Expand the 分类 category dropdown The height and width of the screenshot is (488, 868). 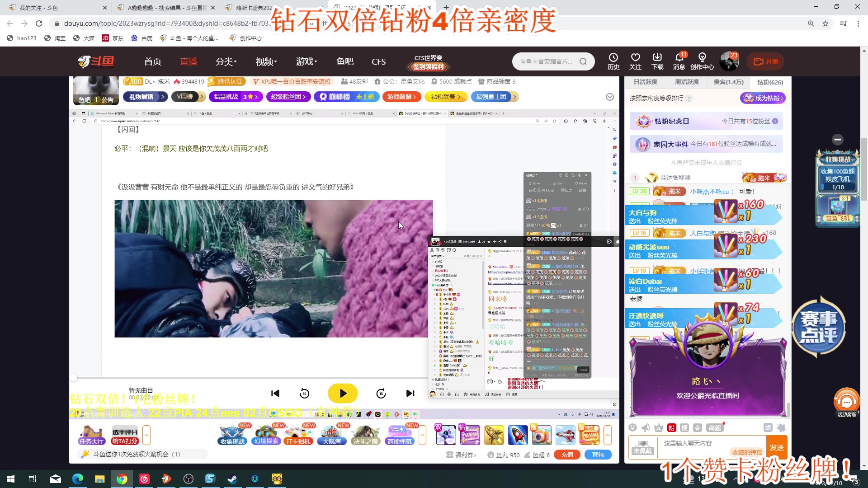(x=226, y=61)
